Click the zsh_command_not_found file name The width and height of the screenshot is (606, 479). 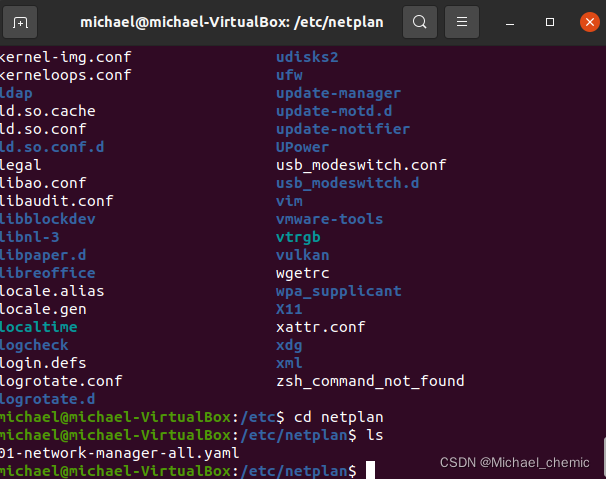[370, 381]
